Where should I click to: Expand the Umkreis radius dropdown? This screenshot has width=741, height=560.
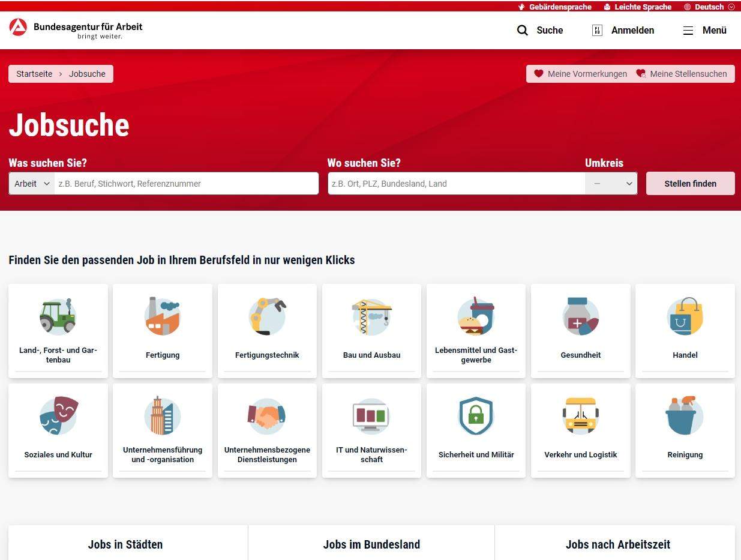click(x=610, y=183)
